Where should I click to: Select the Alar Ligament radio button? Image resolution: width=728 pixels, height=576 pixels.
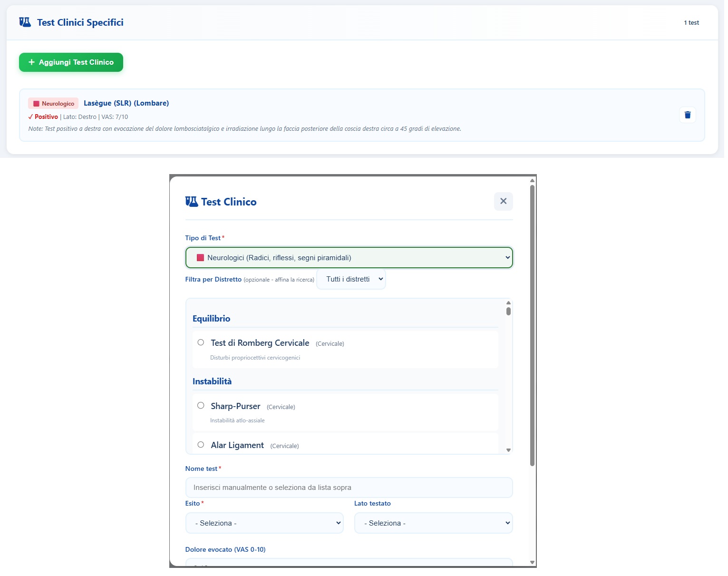click(200, 444)
